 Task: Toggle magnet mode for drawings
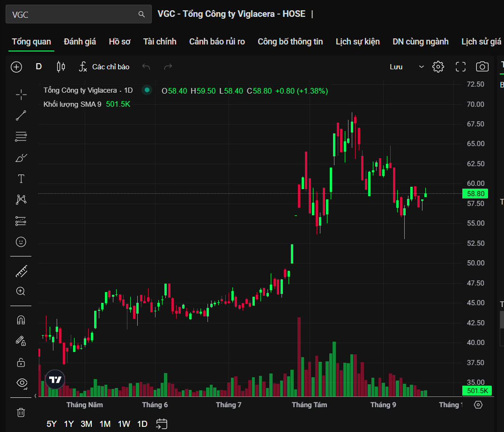coord(21,320)
